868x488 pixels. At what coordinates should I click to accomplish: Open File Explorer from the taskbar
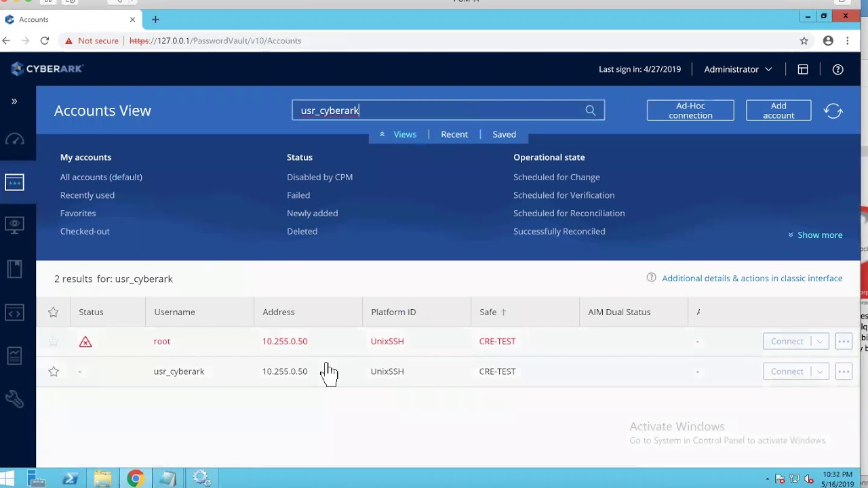[102, 479]
